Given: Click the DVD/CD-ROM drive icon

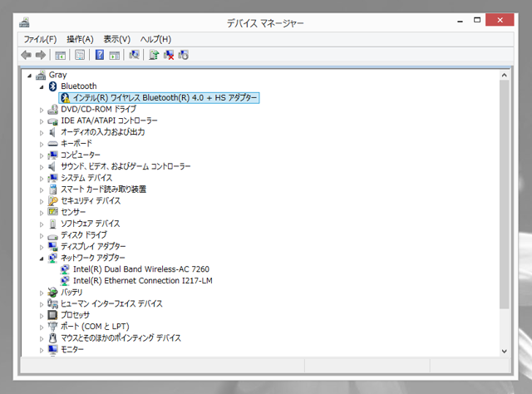Looking at the screenshot, I should coord(52,109).
